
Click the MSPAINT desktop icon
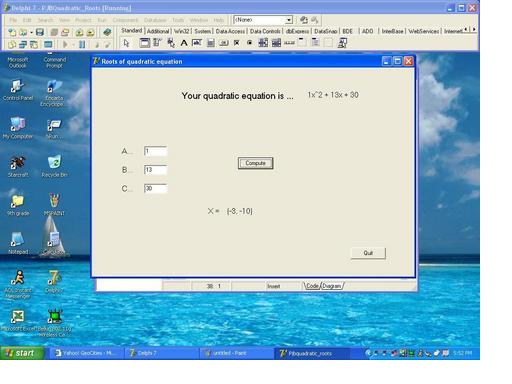[x=54, y=204]
